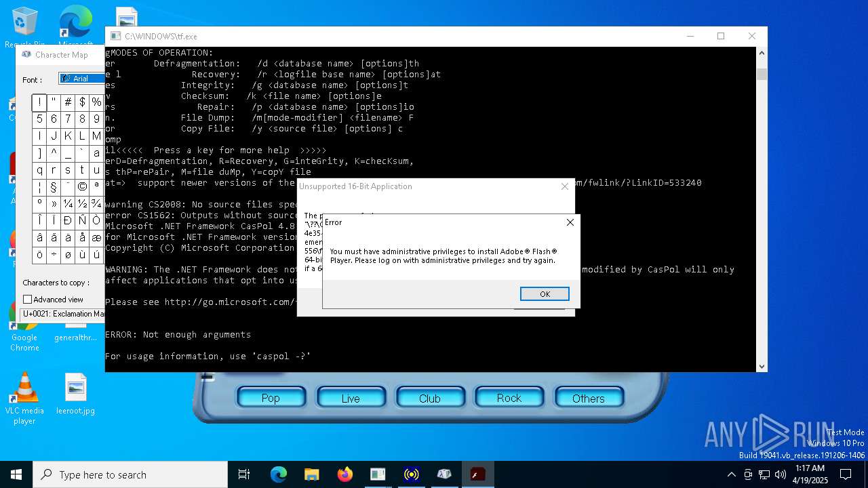Switch to the Adobe Flash installer taskbar icon
The height and width of the screenshot is (488, 868).
(477, 474)
